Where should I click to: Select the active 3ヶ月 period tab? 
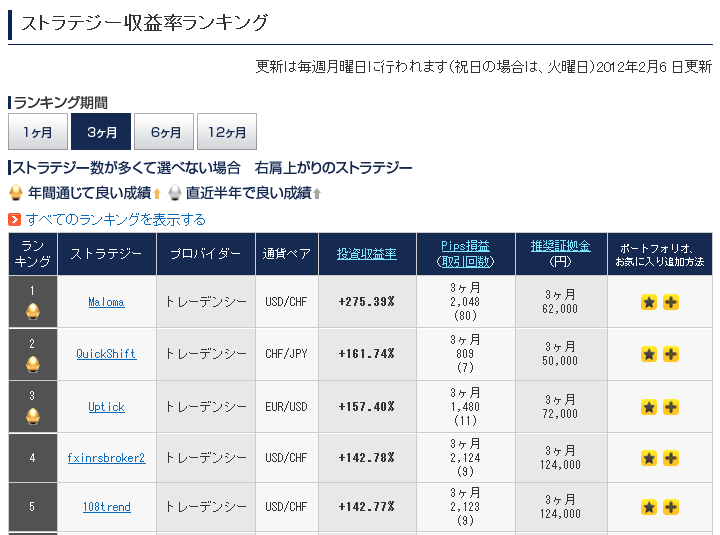coord(101,132)
